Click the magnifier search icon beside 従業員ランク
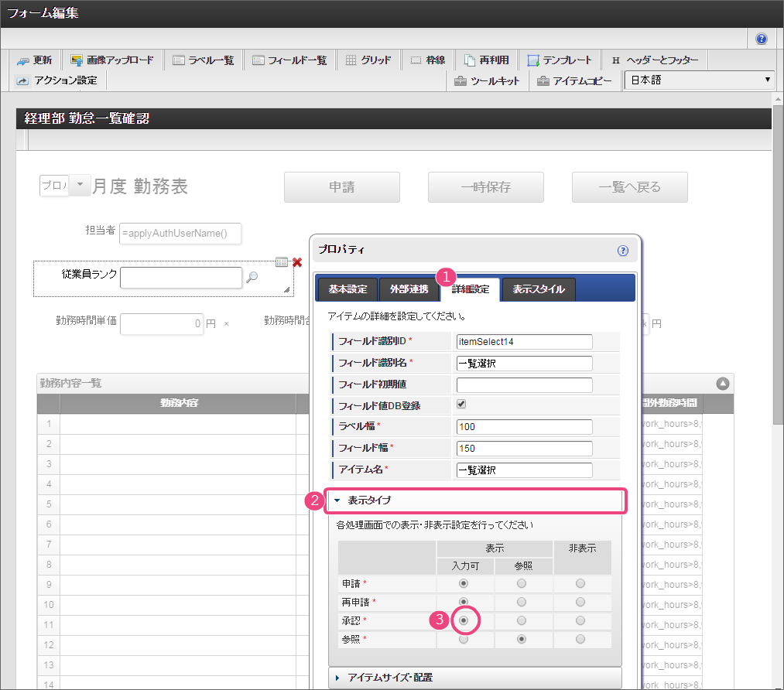 tap(252, 278)
